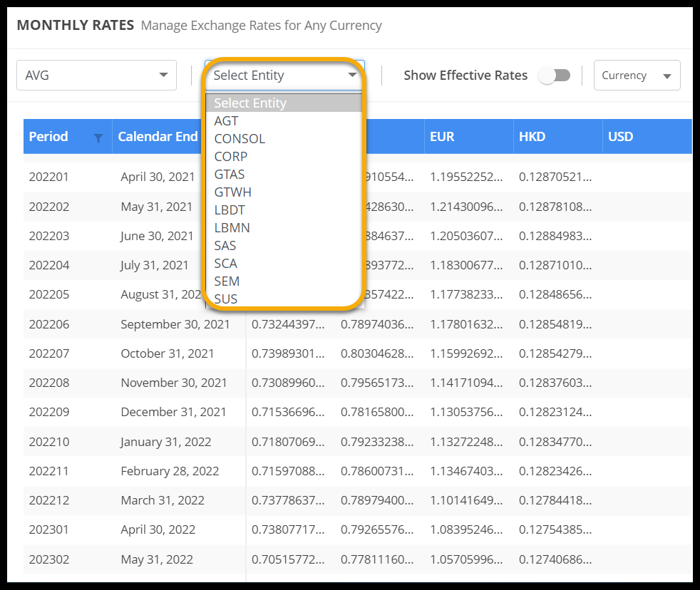Open the Currency dropdown
This screenshot has height=590, width=700.
coord(637,76)
